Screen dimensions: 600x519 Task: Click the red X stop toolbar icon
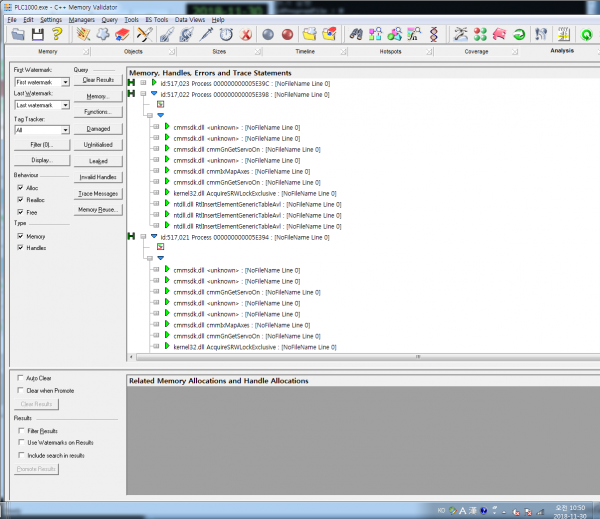coord(246,35)
